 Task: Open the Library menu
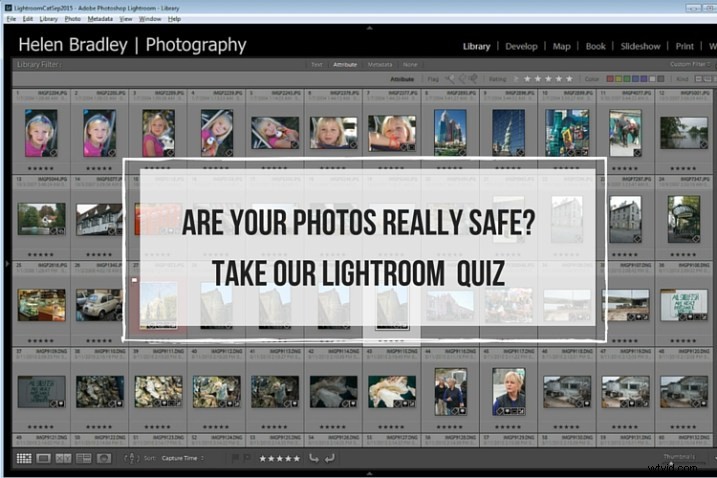[48, 19]
